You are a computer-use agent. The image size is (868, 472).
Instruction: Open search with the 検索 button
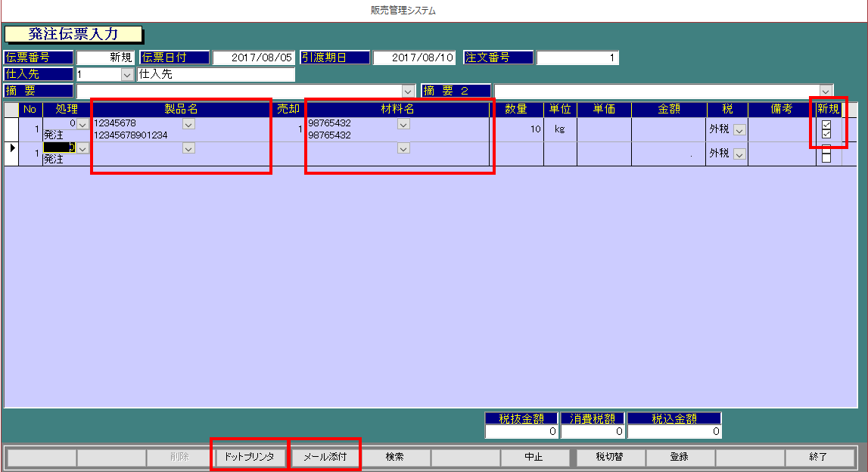pyautogui.click(x=395, y=457)
